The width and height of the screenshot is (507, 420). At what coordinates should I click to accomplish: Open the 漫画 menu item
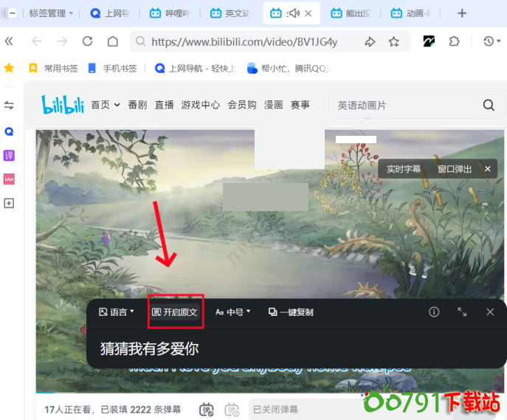pos(274,105)
